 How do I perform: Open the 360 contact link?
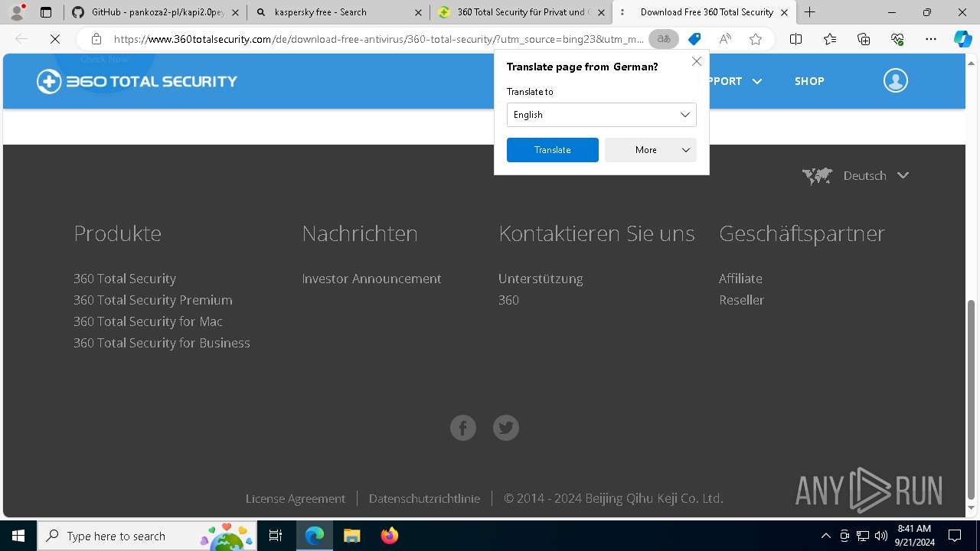508,300
